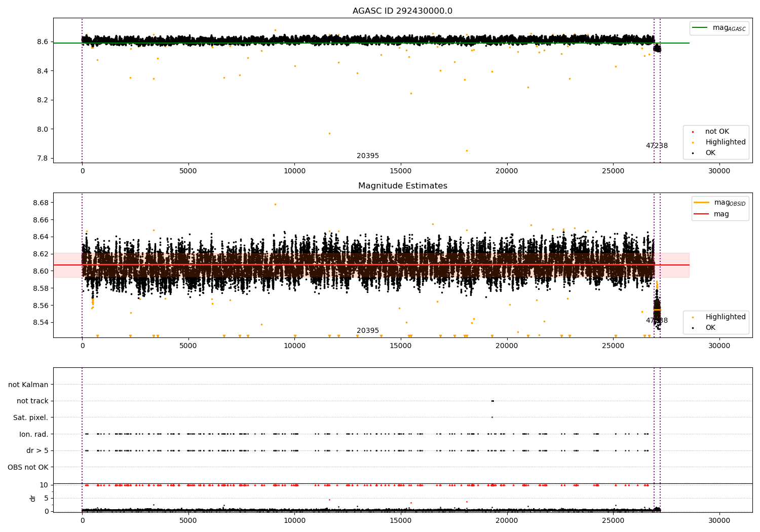760x532 pixels.
Task: Click the 'OBS not OK' row label
Action: click(x=28, y=467)
